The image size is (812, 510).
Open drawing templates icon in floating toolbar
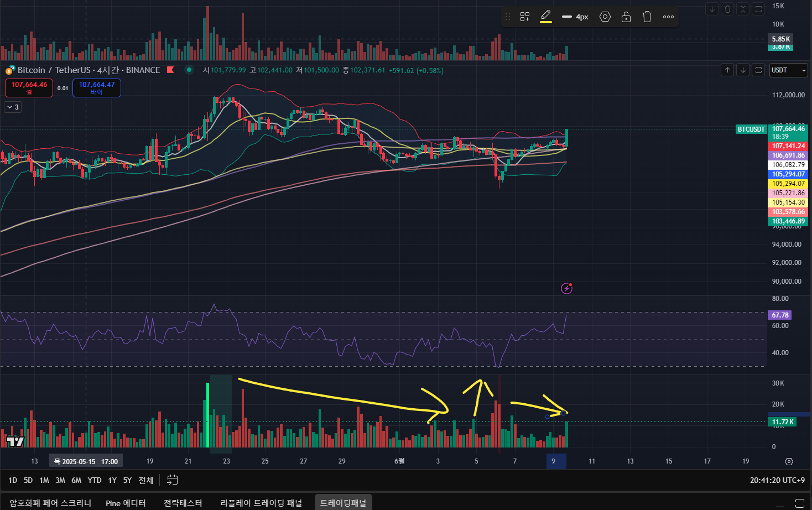[525, 17]
